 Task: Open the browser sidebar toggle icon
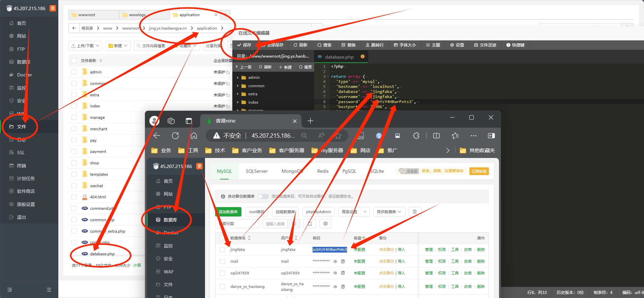[x=491, y=136]
